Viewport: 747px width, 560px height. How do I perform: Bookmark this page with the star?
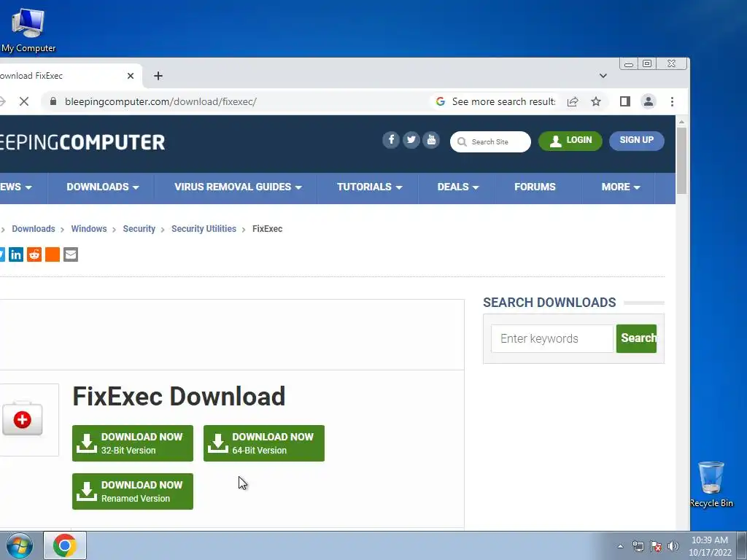click(x=596, y=101)
